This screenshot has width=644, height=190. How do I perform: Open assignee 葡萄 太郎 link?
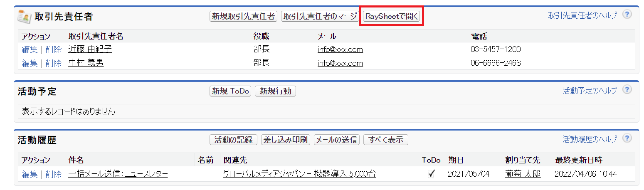click(x=523, y=174)
